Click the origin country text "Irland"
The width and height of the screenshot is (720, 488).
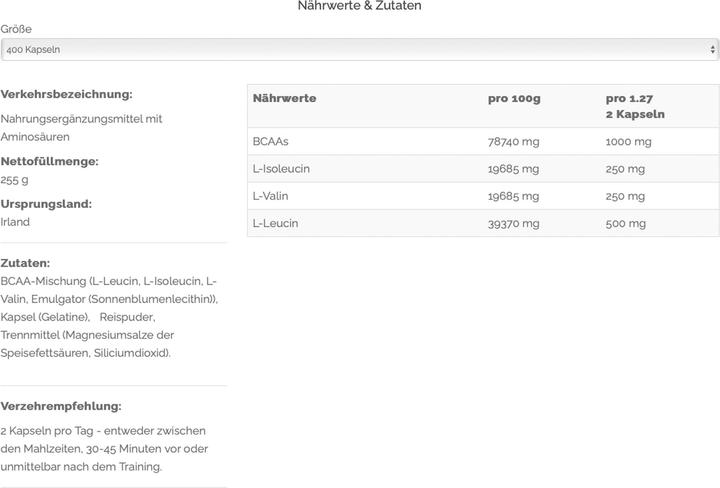(x=15, y=222)
